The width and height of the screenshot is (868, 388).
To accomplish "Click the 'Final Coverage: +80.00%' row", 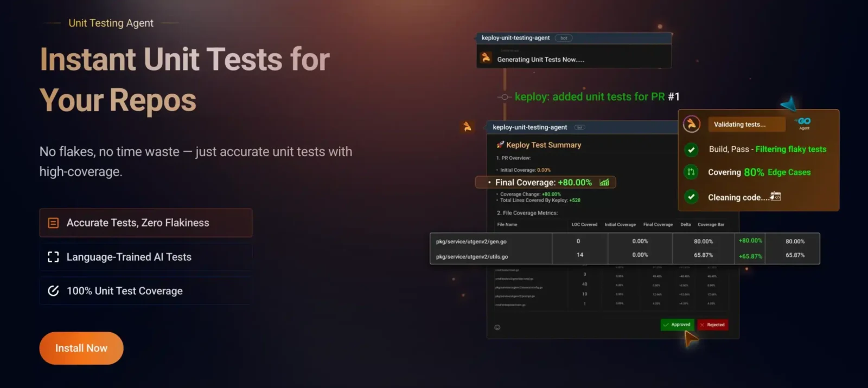I will [545, 183].
